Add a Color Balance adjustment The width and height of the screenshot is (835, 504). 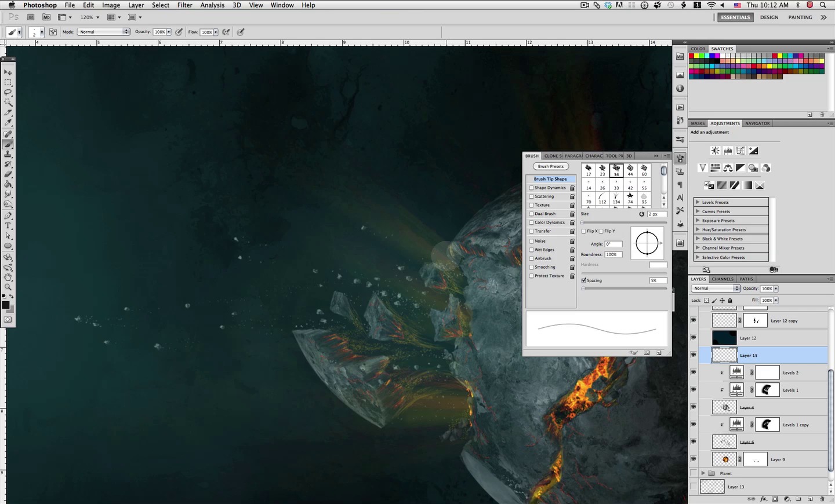tap(728, 168)
